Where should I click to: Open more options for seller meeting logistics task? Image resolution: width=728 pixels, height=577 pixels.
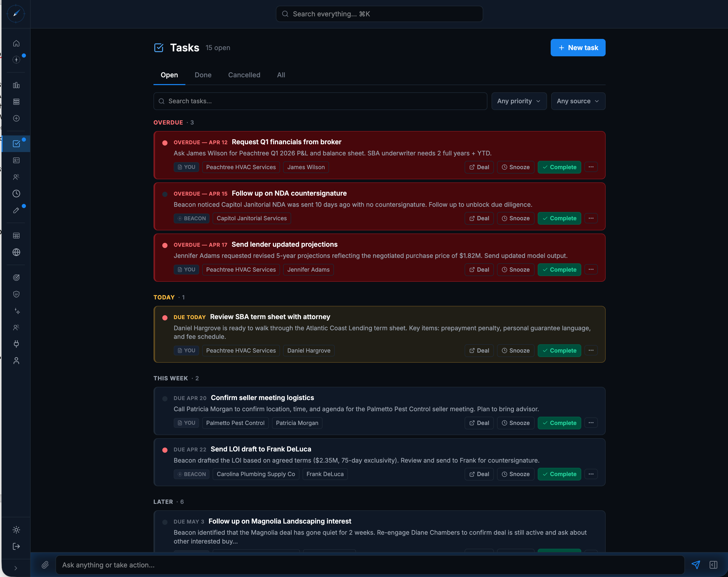pyautogui.click(x=591, y=423)
